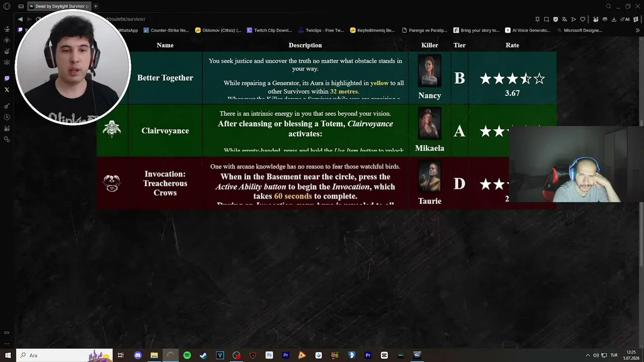Open the AI Voice Generato... bookmark
Screen dimensions: 644x362
tap(528, 30)
